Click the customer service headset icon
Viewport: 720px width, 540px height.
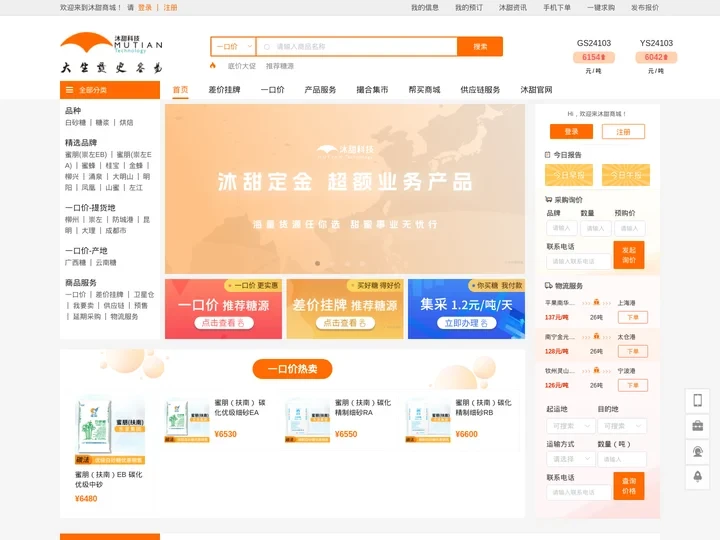pos(698,452)
